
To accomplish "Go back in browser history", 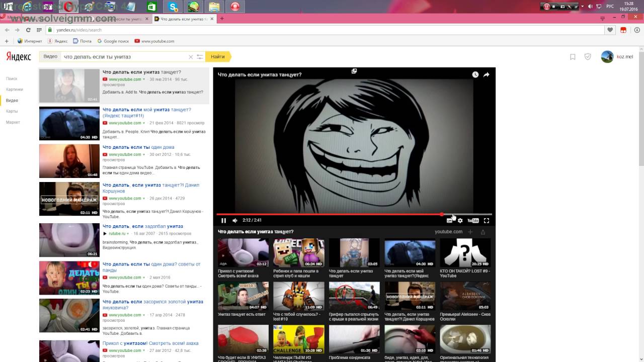I will coord(7,30).
